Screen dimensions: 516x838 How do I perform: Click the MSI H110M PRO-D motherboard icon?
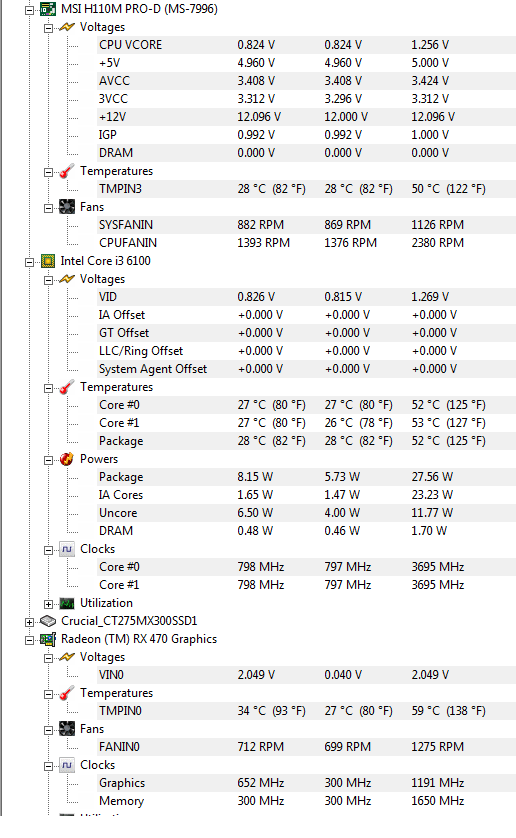(48, 9)
